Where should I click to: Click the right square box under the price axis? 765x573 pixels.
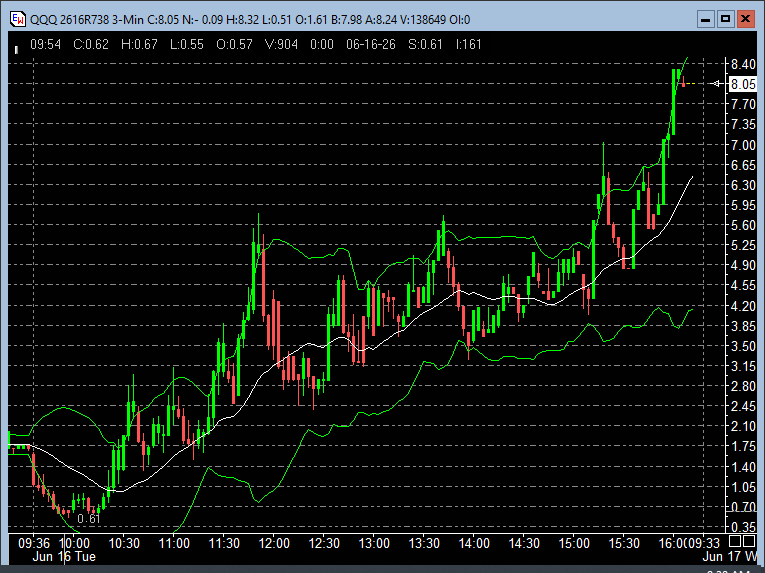pos(749,541)
